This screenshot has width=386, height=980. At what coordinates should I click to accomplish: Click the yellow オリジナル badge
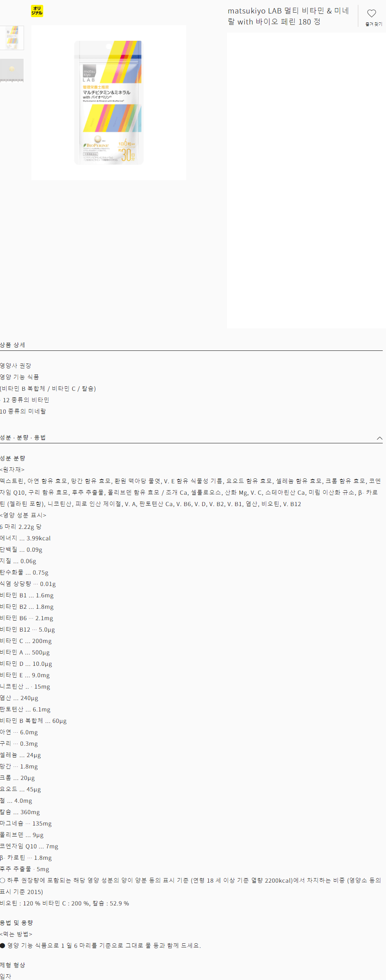[x=37, y=11]
